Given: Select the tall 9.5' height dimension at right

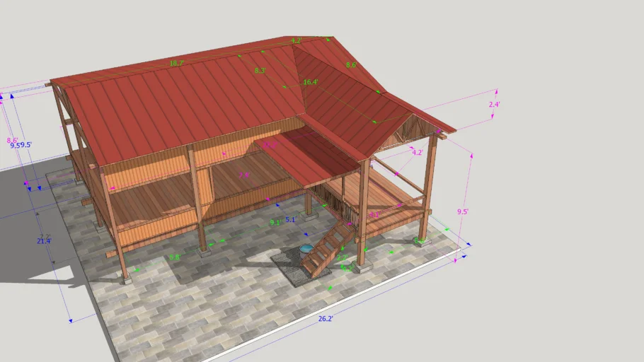Looking at the screenshot, I should (x=463, y=211).
